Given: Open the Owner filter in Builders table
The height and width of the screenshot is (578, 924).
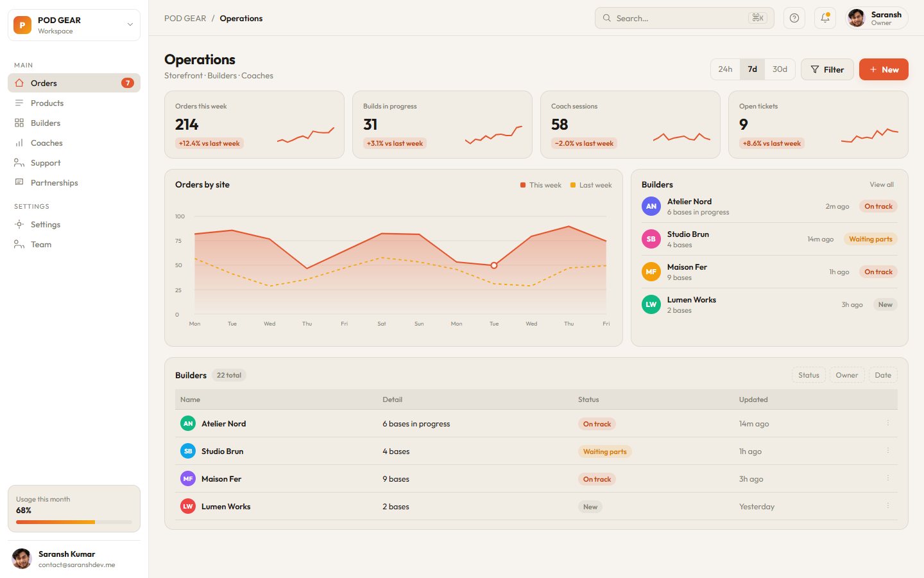Looking at the screenshot, I should pyautogui.click(x=847, y=375).
